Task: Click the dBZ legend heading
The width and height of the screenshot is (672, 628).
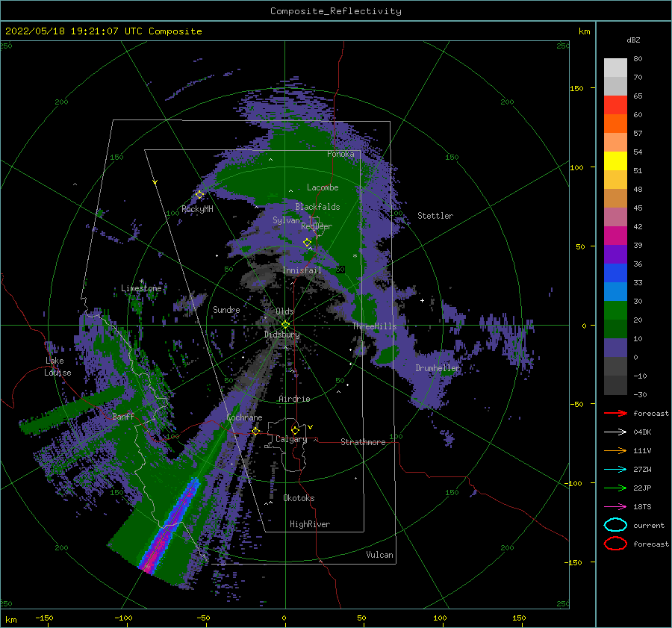Action: [633, 40]
